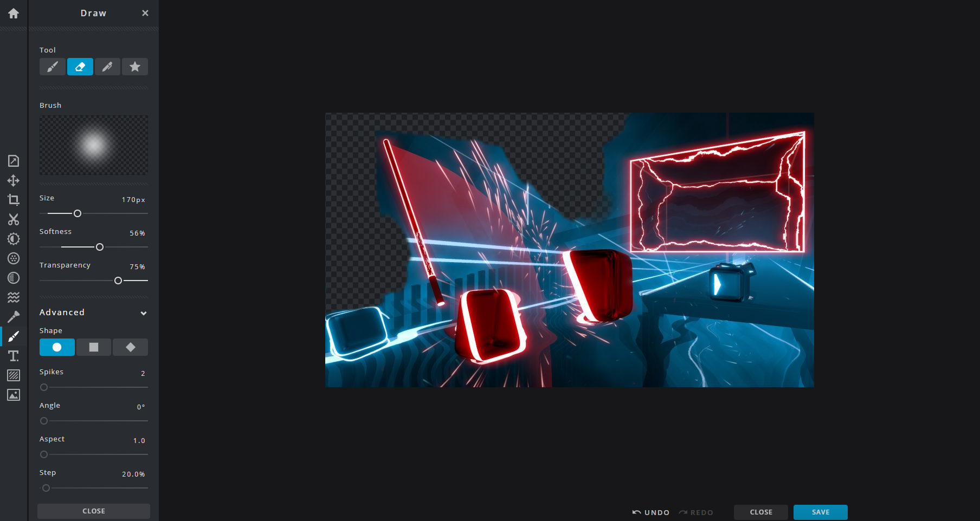The width and height of the screenshot is (980, 521).
Task: Click the Advanced section heading
Action: tap(62, 312)
